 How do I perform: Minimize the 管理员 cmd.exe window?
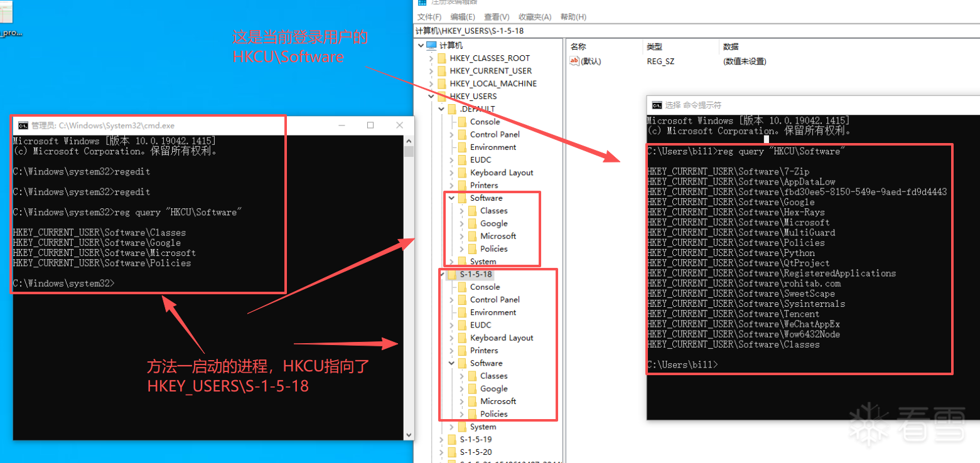[342, 125]
